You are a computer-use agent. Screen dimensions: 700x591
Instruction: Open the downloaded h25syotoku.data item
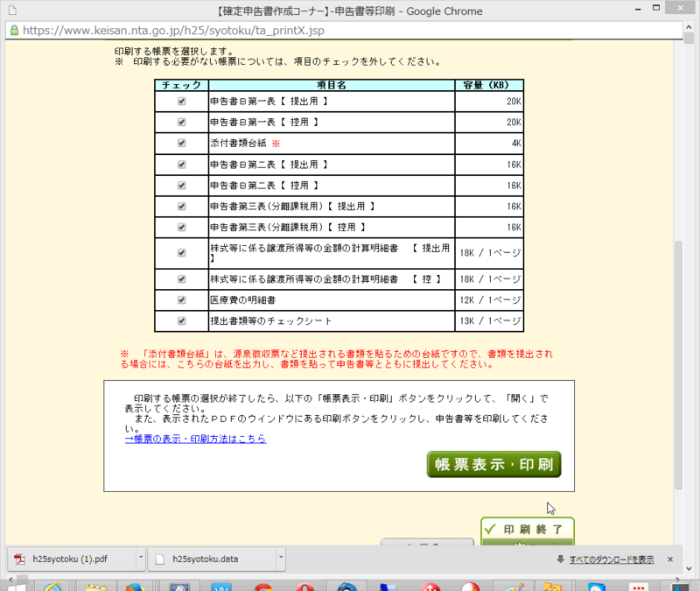(x=213, y=559)
